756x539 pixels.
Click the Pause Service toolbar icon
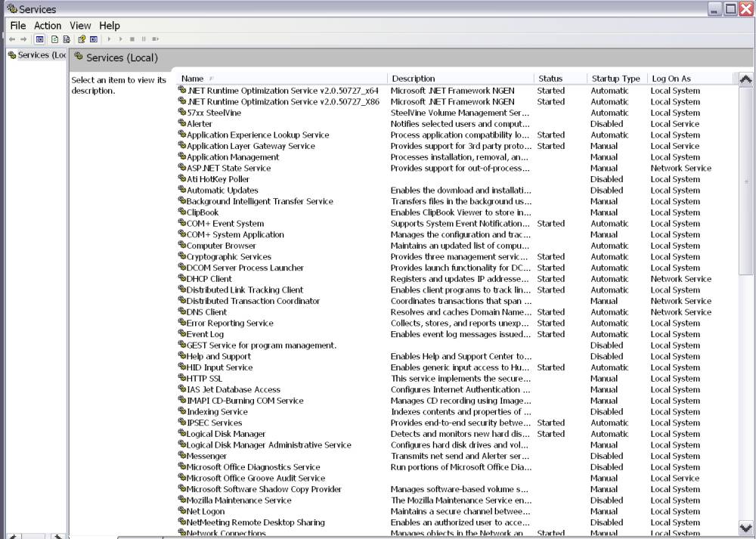144,39
